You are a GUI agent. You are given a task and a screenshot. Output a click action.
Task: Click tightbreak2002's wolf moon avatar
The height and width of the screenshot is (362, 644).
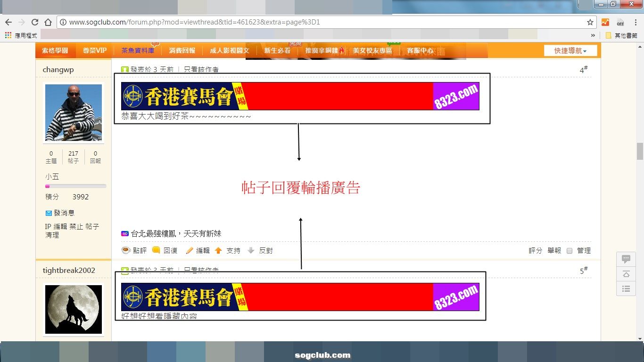[74, 310]
